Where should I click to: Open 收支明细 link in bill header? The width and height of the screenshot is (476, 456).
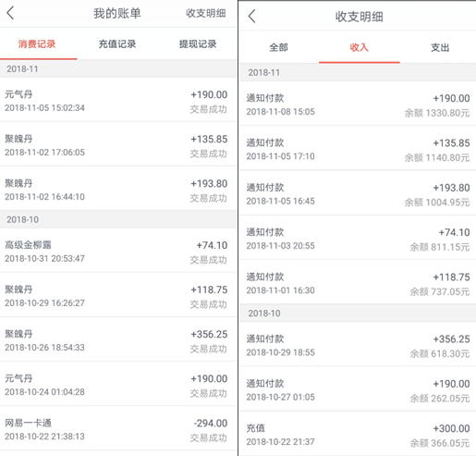[206, 13]
